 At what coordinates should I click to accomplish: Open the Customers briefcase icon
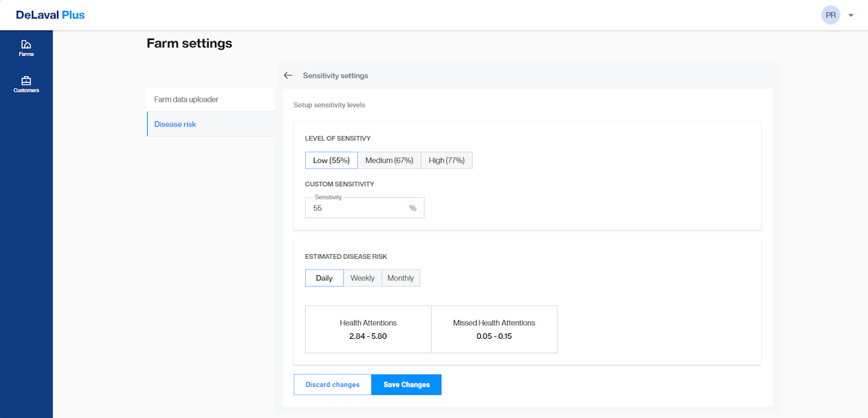click(26, 81)
